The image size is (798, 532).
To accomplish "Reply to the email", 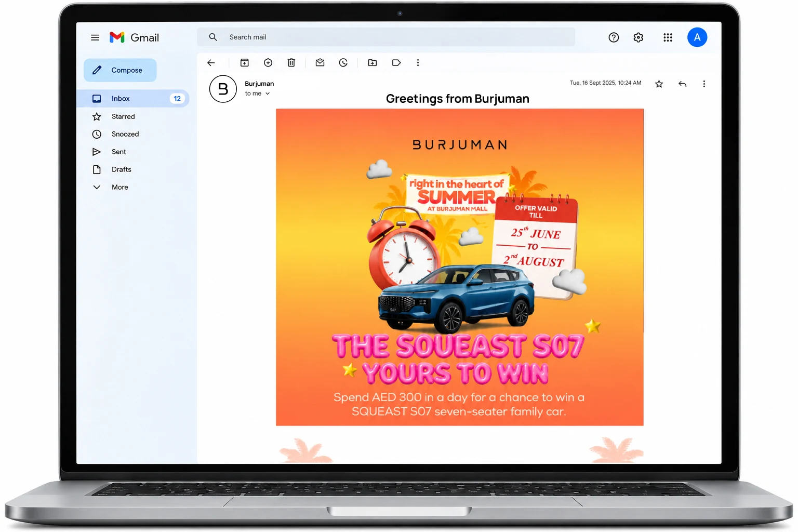I will 683,84.
